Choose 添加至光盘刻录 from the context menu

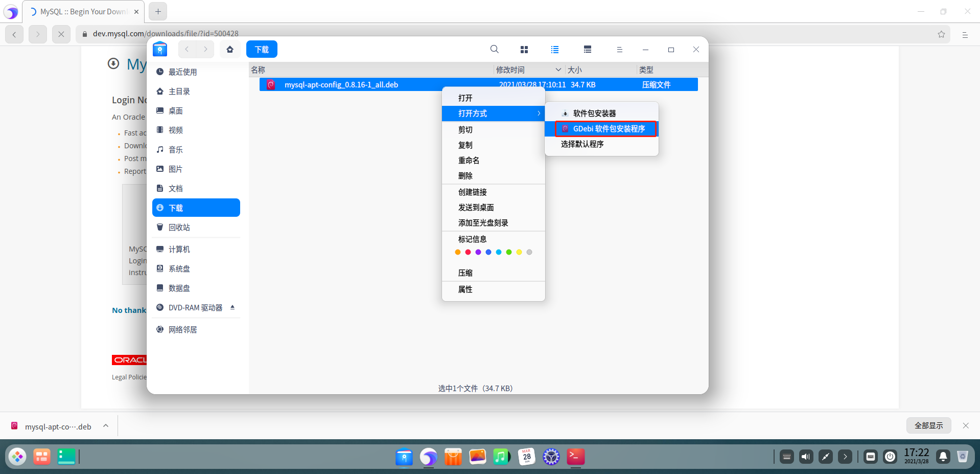pos(494,223)
